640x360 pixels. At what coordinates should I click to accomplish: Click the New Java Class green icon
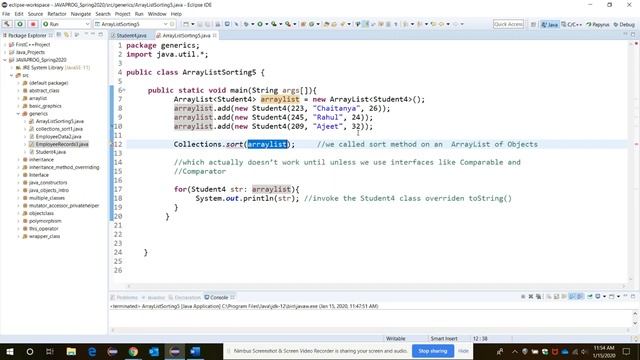pos(311,24)
